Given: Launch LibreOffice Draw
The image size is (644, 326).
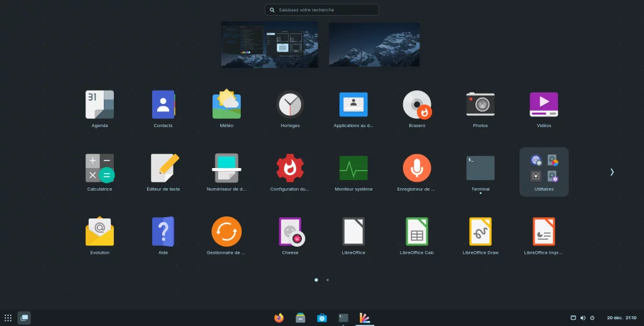Looking at the screenshot, I should [x=480, y=232].
